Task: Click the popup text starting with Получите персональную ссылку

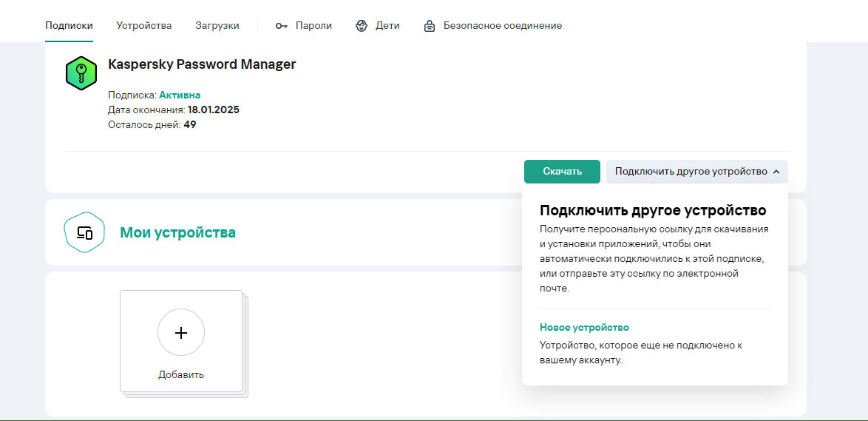Action: (x=655, y=259)
